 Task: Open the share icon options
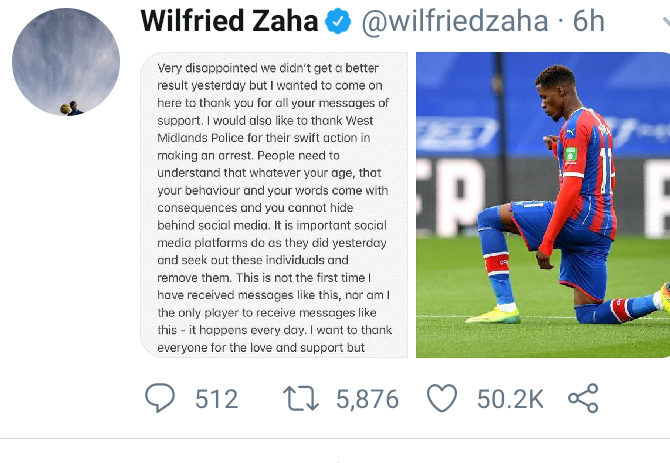583,398
